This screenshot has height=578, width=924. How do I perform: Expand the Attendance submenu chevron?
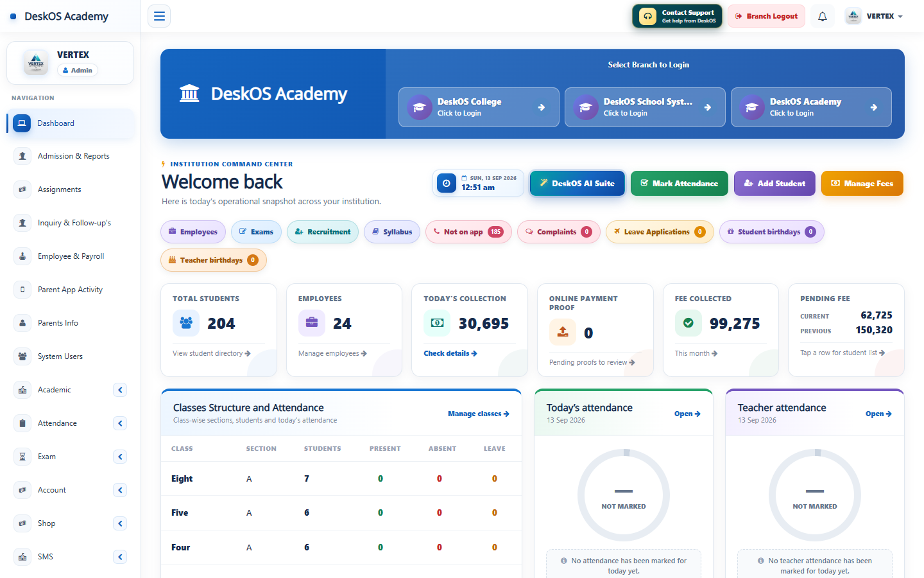120,423
